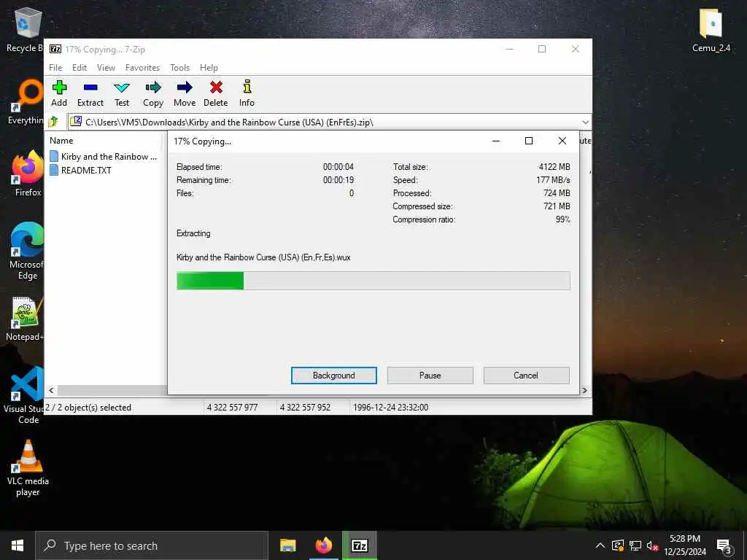Click the Total size value 4122 MB

point(554,167)
